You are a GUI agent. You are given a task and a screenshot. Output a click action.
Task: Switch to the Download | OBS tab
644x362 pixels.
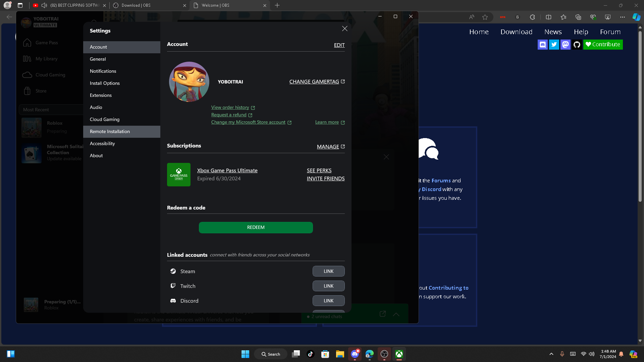pos(149,5)
